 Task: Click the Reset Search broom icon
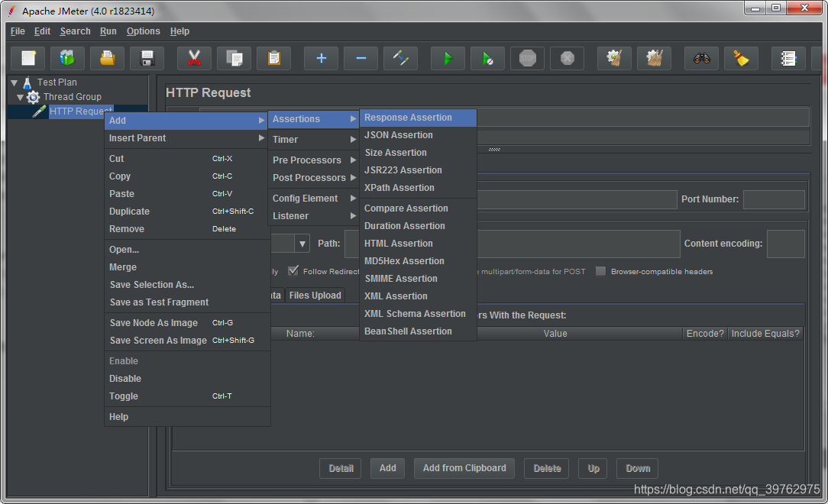click(x=741, y=58)
